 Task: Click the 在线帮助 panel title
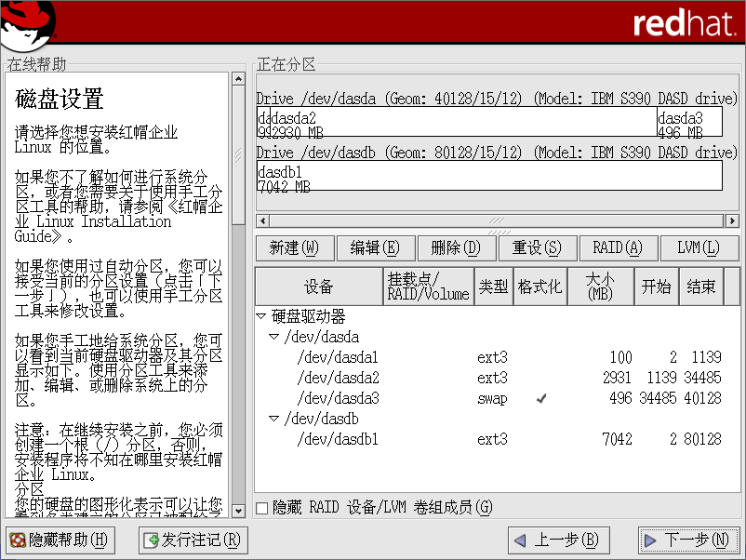[36, 64]
